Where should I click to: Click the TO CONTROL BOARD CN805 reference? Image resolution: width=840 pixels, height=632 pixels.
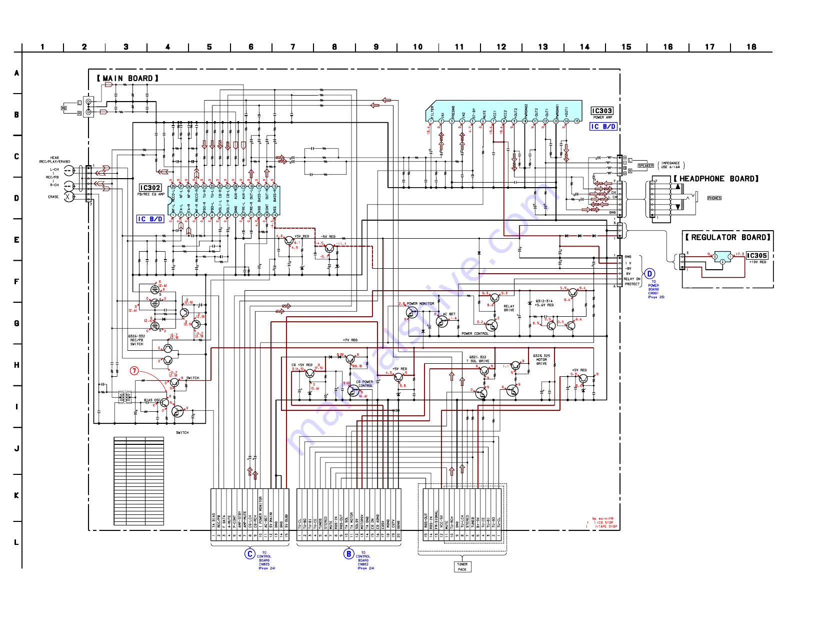click(x=265, y=560)
